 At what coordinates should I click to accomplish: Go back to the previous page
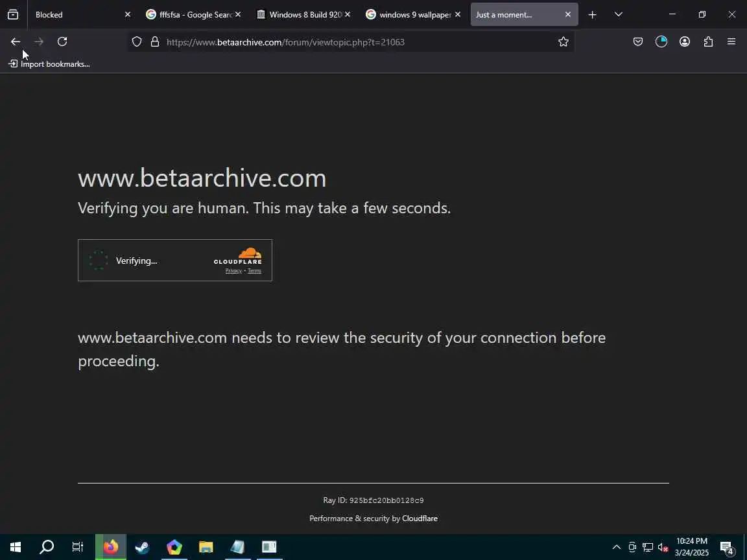click(16, 42)
